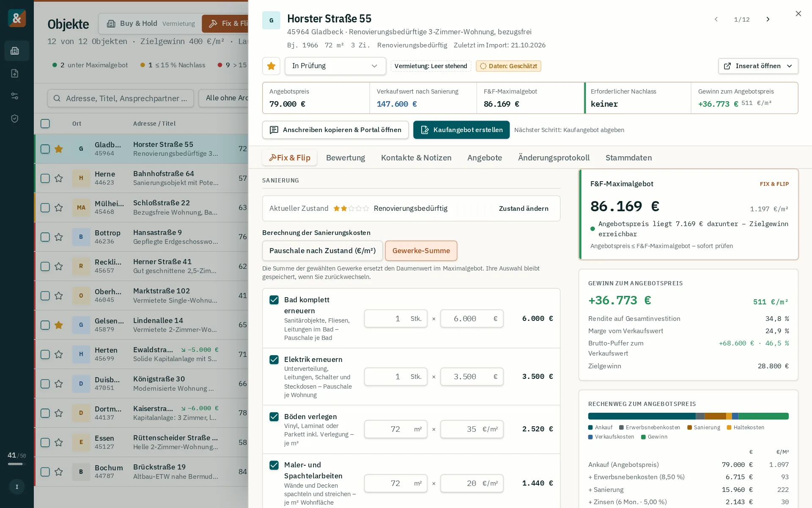Star the Brückstraße 19 row
812x508 pixels.
click(x=59, y=472)
